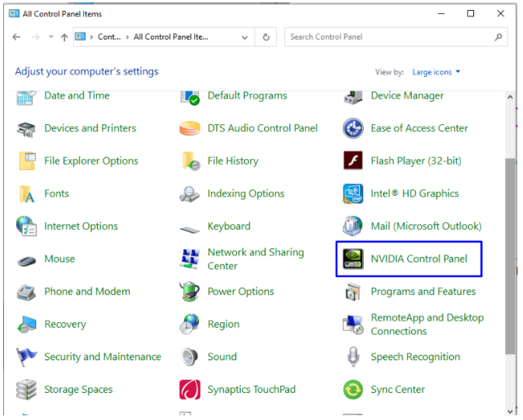523x420 pixels.
Task: Click the search magnifier icon
Action: click(498, 37)
